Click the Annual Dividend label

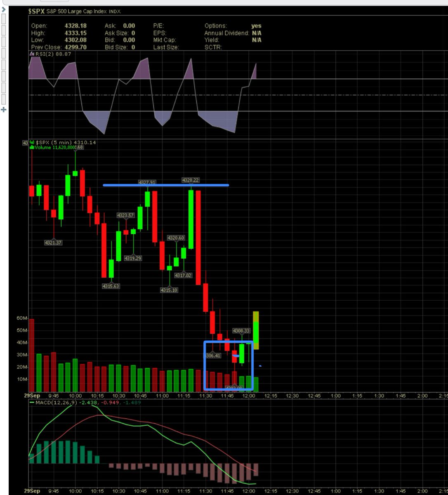point(227,33)
